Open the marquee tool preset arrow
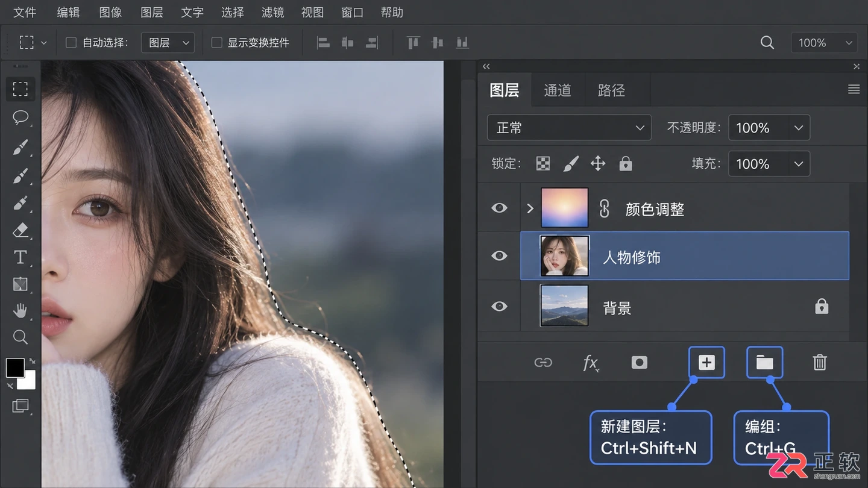This screenshot has height=488, width=868. [43, 43]
